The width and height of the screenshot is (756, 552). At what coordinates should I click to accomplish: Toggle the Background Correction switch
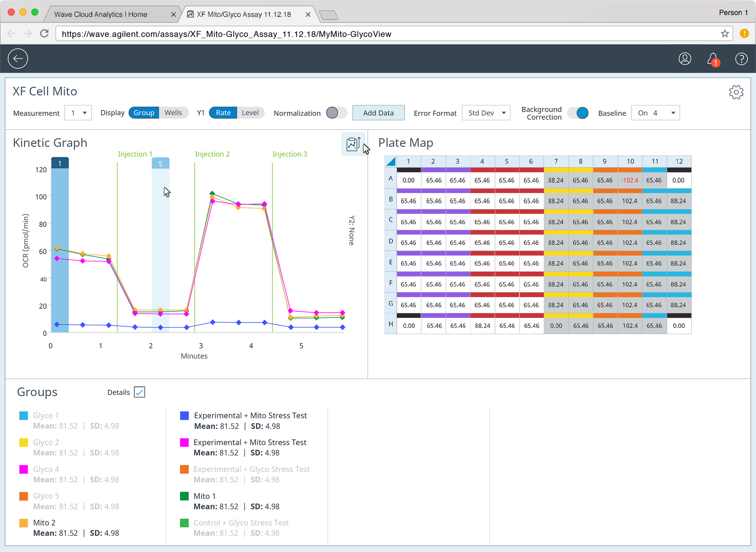[x=578, y=113]
